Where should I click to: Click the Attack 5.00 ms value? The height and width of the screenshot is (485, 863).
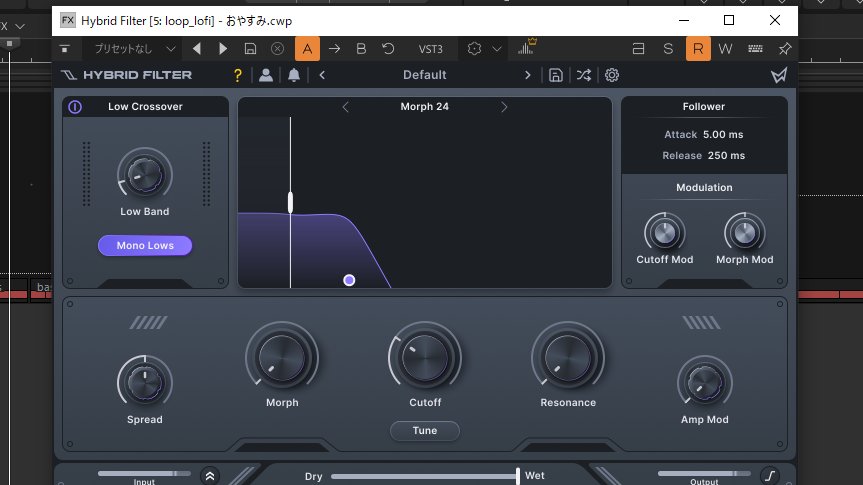(x=723, y=134)
